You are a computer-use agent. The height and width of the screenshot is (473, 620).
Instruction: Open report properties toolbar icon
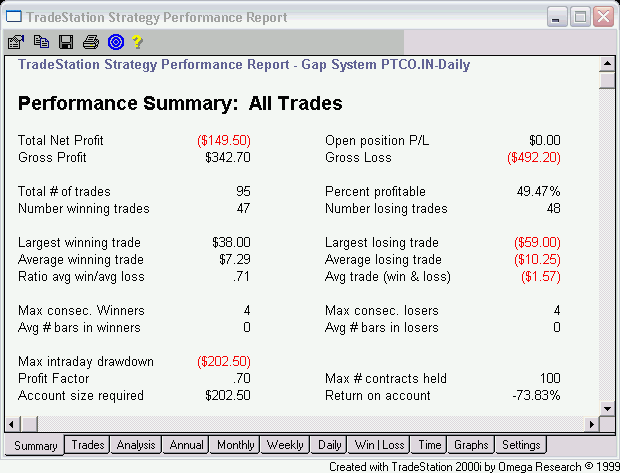(x=16, y=42)
